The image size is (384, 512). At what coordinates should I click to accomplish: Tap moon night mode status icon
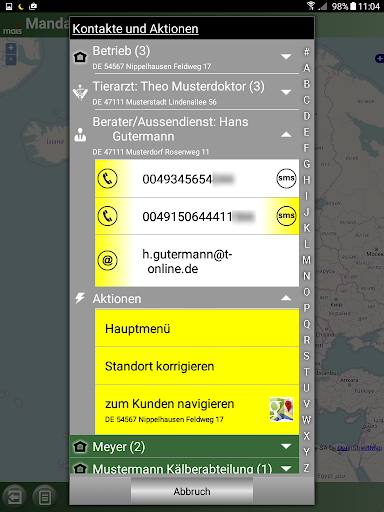pos(21,6)
